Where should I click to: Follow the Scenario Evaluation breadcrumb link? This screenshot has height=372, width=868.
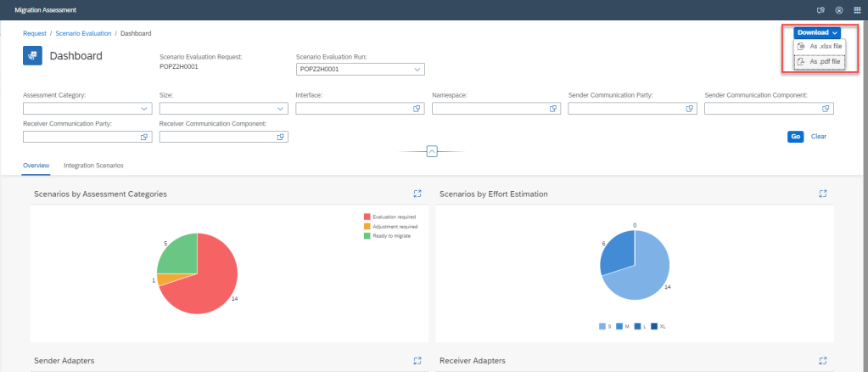[83, 33]
